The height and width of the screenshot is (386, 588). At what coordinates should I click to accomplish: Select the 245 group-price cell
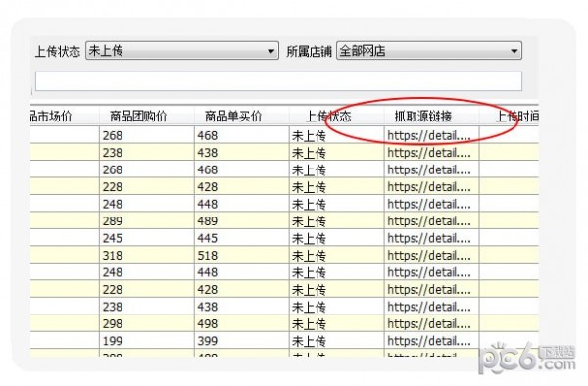click(147, 238)
